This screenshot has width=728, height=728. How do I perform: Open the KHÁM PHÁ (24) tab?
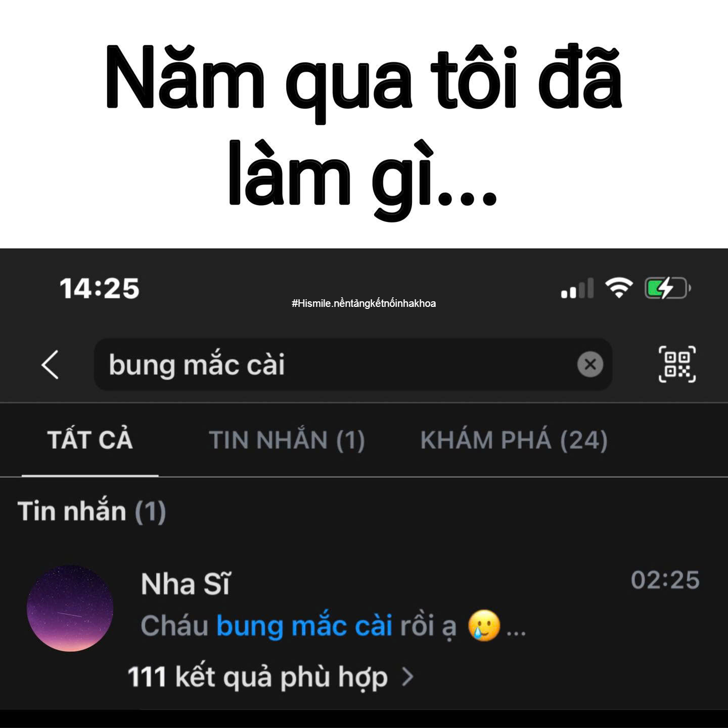tap(514, 440)
